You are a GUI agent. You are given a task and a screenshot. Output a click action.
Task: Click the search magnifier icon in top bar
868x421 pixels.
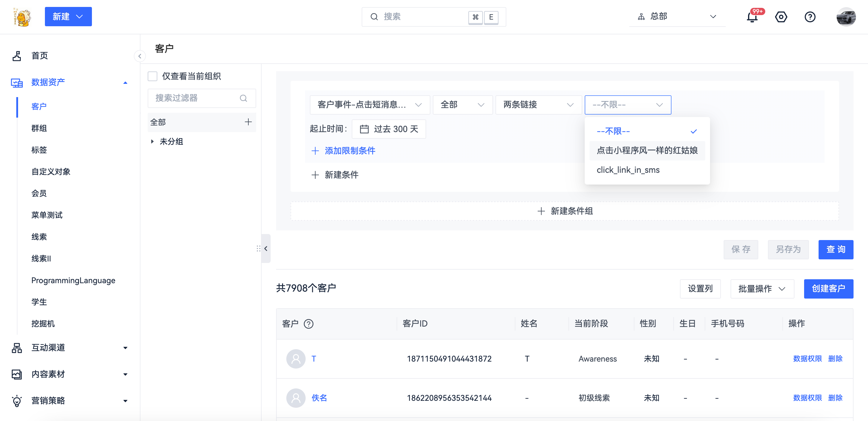(374, 17)
